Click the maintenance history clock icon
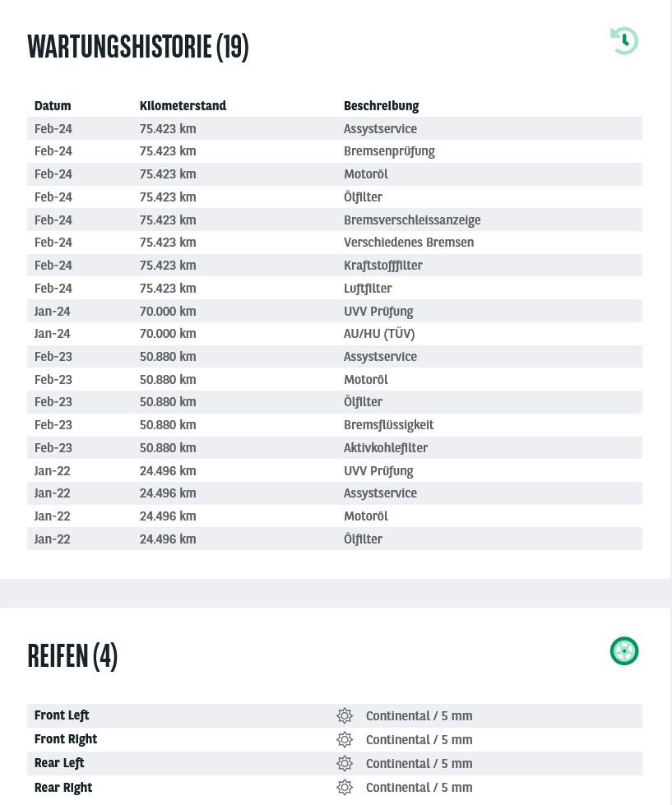 click(623, 40)
